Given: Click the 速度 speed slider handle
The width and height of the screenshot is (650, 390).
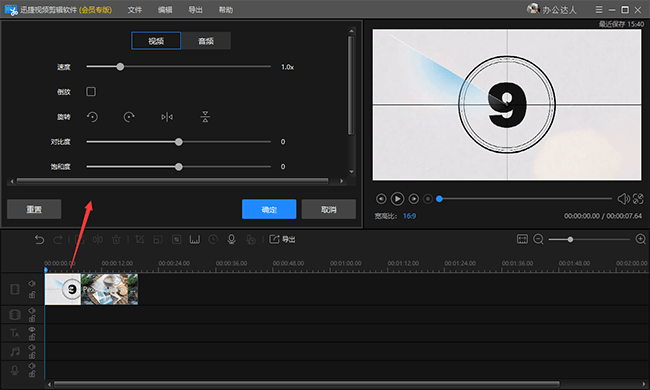Looking at the screenshot, I should (x=120, y=67).
